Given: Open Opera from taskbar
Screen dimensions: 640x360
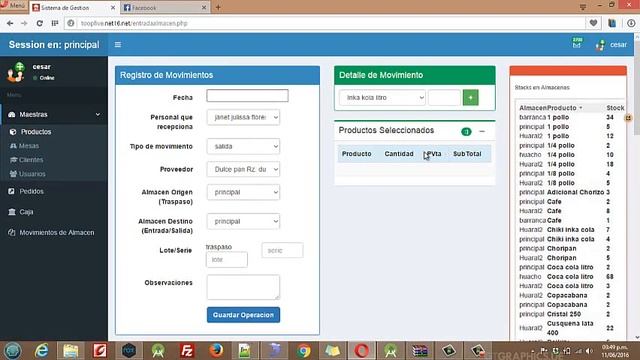Looking at the screenshot, I should point(361,351).
